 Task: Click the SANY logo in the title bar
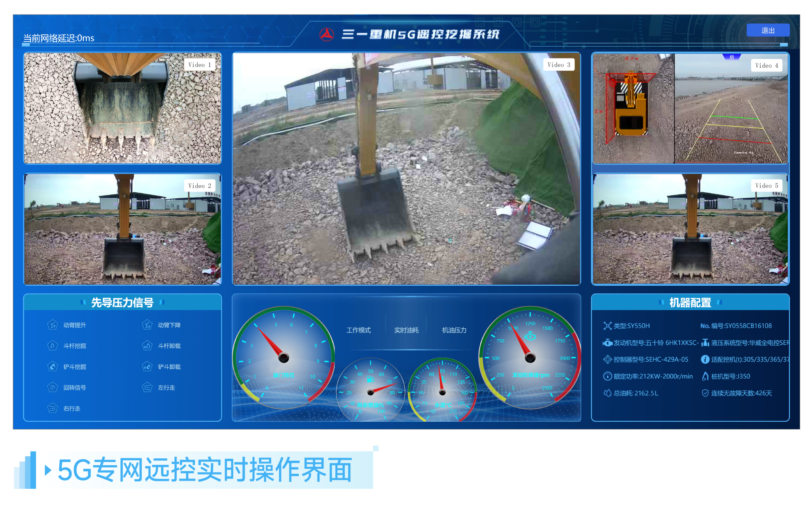click(x=326, y=35)
